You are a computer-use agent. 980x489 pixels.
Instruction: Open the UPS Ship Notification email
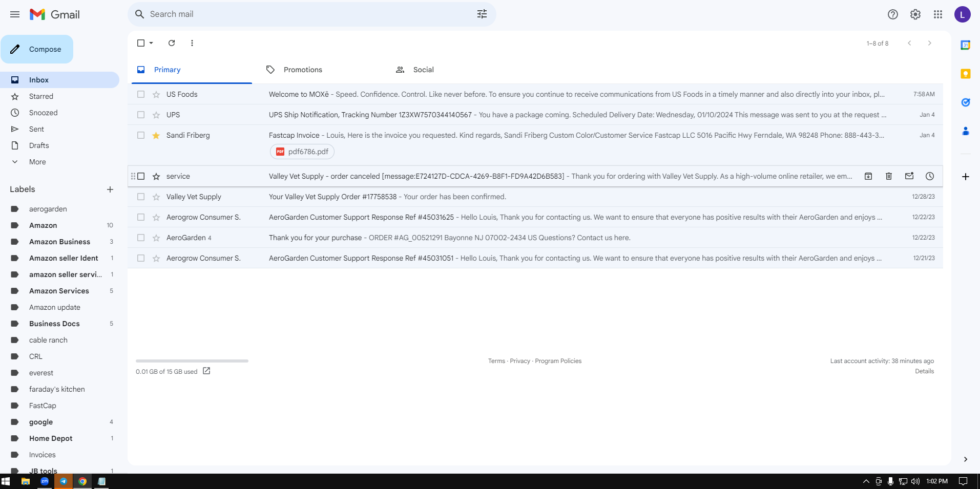(535, 115)
